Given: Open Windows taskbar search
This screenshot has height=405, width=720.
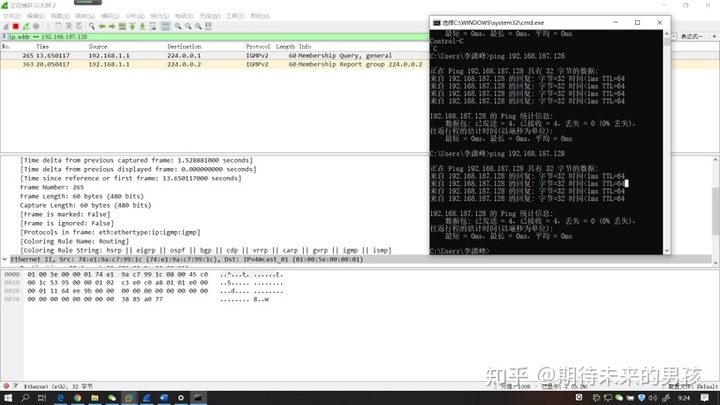Looking at the screenshot, I should (x=25, y=398).
